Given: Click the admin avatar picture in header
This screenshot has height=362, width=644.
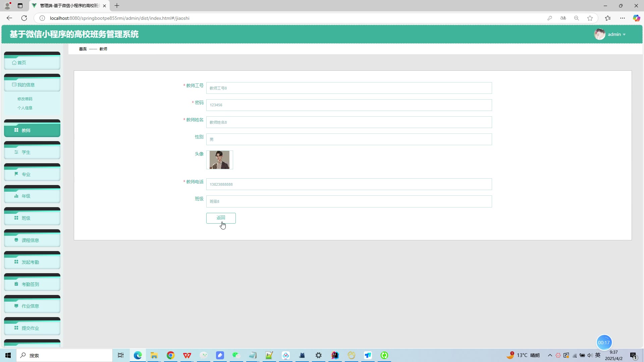Looking at the screenshot, I should click(x=599, y=34).
